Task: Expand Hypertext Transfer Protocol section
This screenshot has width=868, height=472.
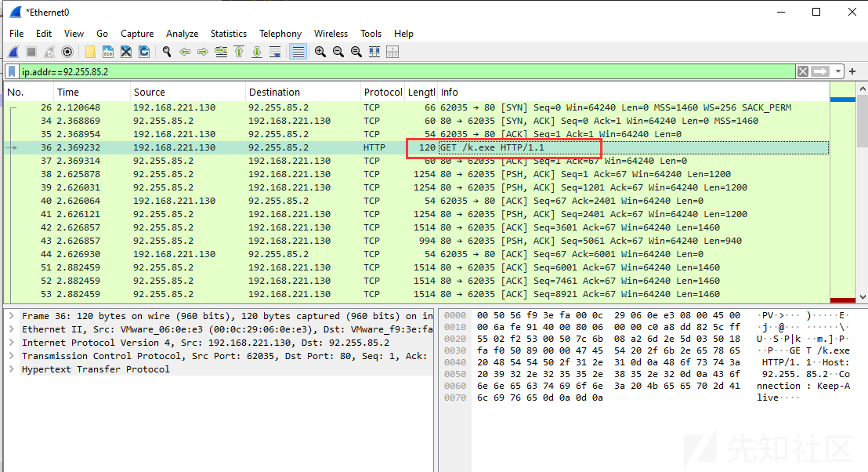Action: [12, 369]
